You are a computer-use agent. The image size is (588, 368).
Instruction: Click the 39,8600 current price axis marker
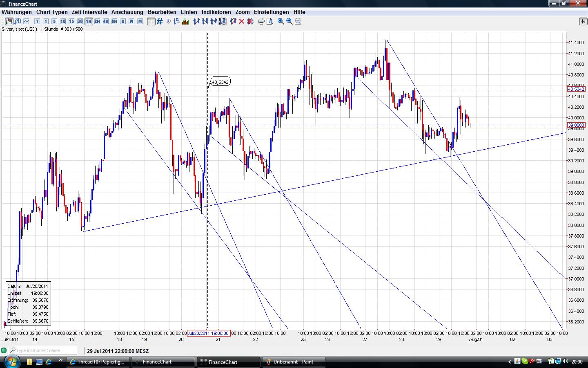coord(576,125)
